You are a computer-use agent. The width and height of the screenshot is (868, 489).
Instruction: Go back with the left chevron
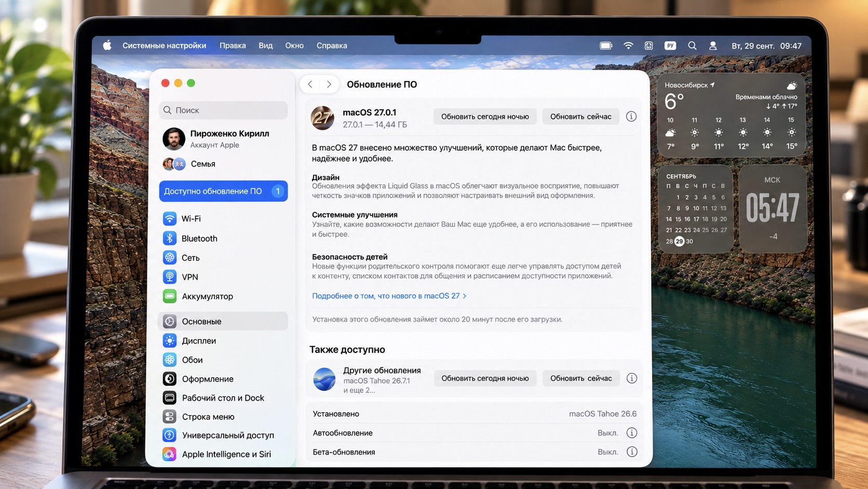[310, 84]
